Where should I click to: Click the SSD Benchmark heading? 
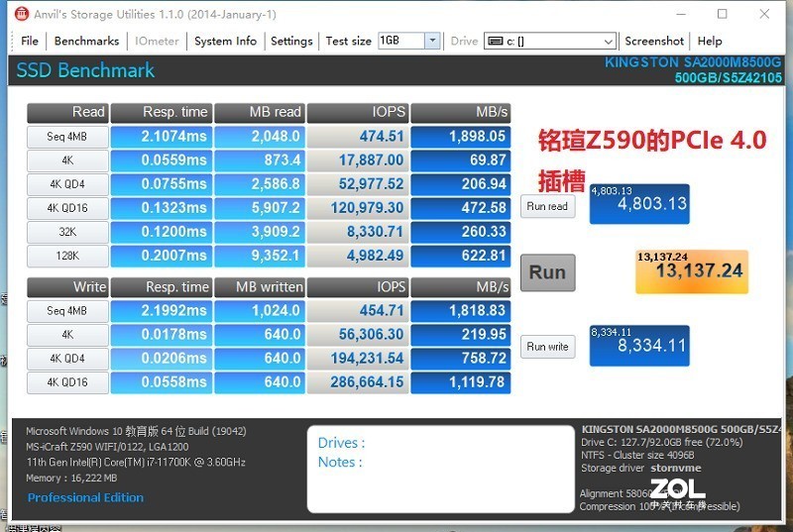85,70
